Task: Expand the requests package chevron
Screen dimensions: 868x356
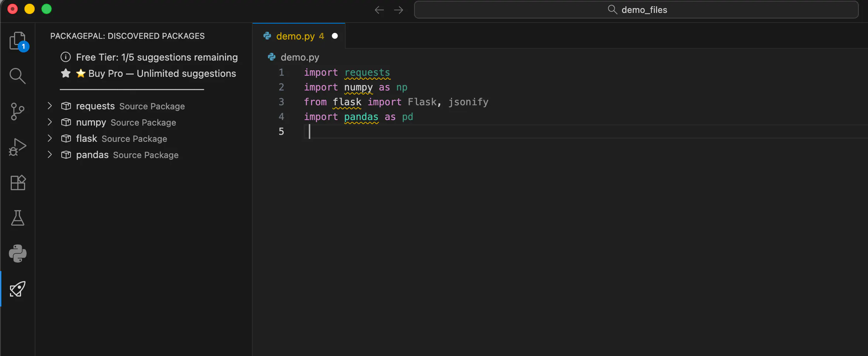Action: coord(50,106)
